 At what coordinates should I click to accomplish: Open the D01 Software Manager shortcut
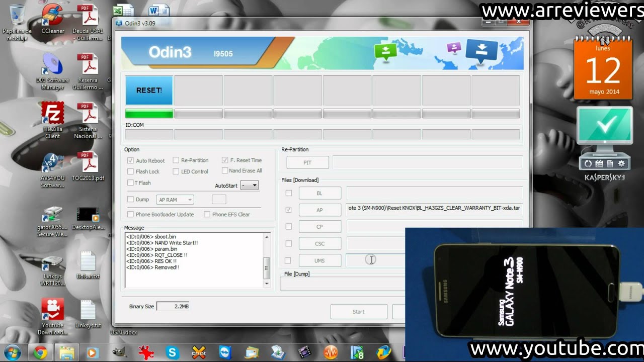coord(53,72)
